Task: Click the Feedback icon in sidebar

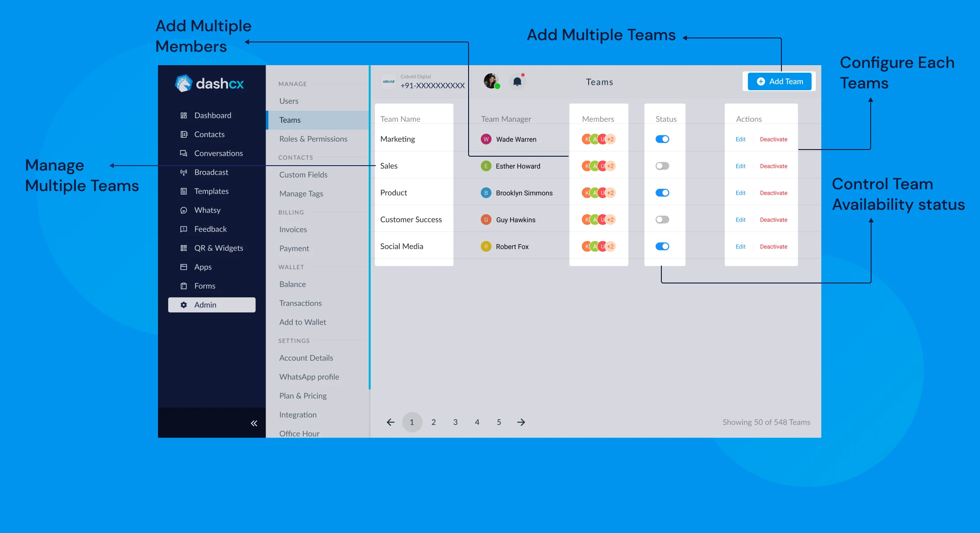Action: [x=183, y=229]
